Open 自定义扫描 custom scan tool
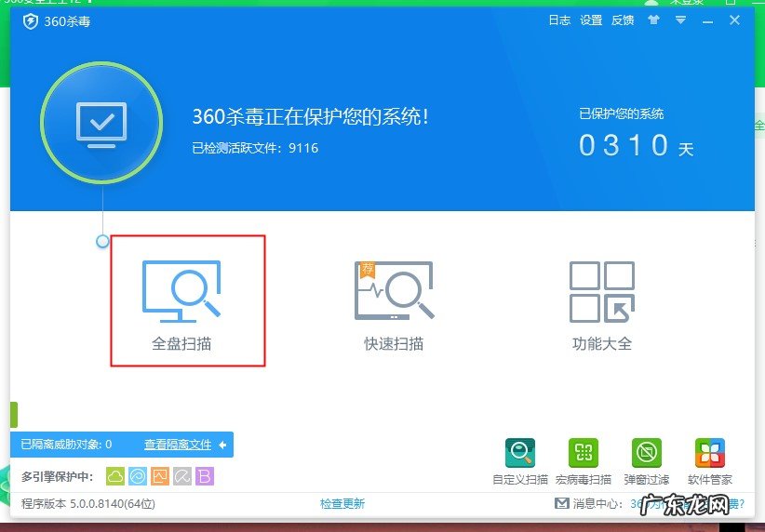 tap(520, 461)
